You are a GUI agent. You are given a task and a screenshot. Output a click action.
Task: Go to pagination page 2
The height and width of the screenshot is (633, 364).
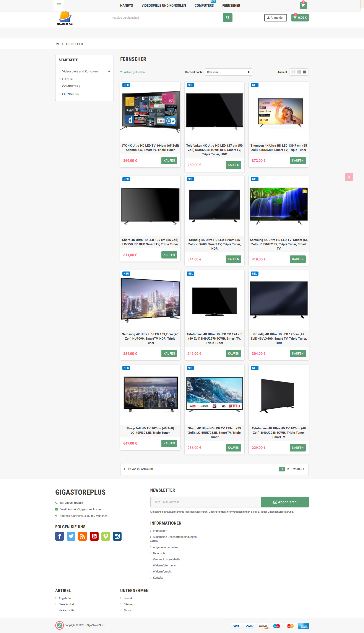coord(288,469)
